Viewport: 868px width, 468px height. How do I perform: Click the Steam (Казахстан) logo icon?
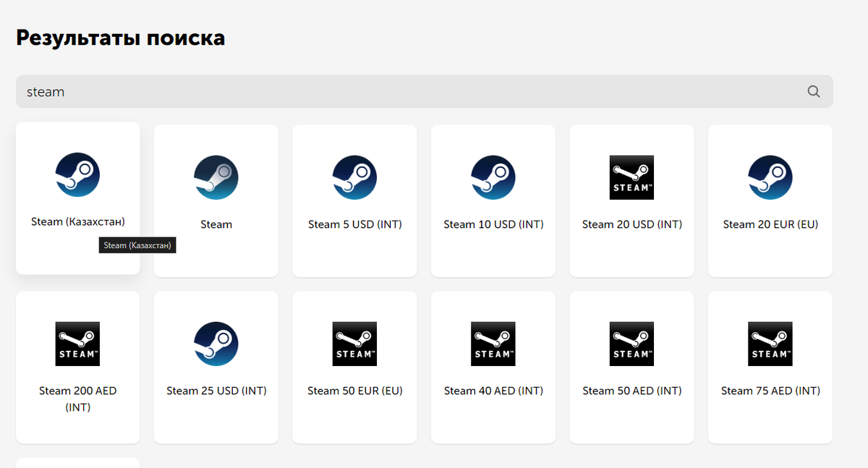coord(77,175)
